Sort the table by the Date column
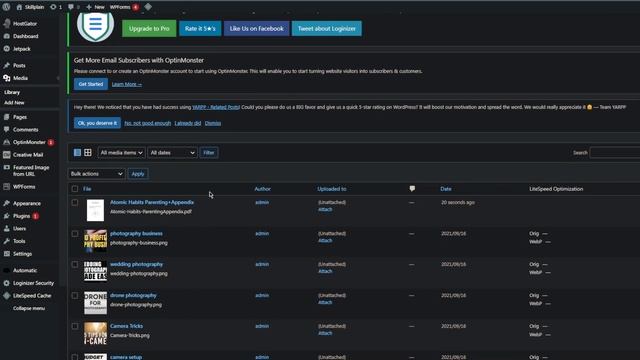 [446, 189]
